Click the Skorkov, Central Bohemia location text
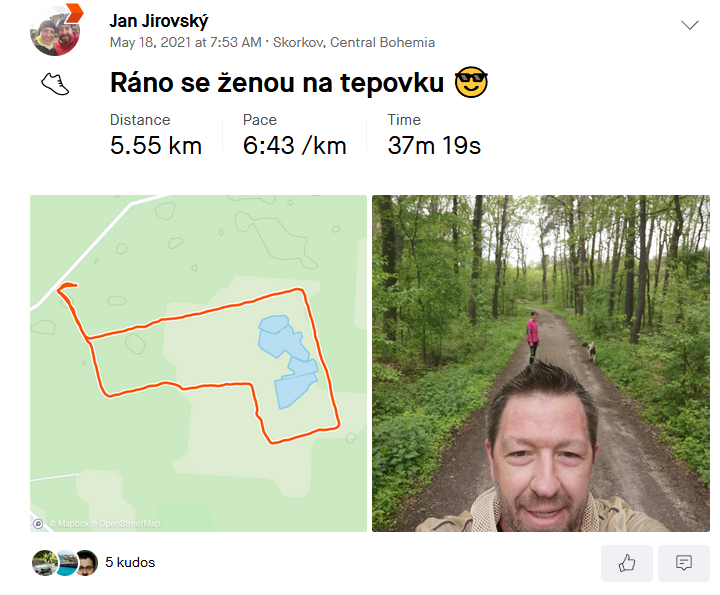The image size is (720, 595). [354, 42]
